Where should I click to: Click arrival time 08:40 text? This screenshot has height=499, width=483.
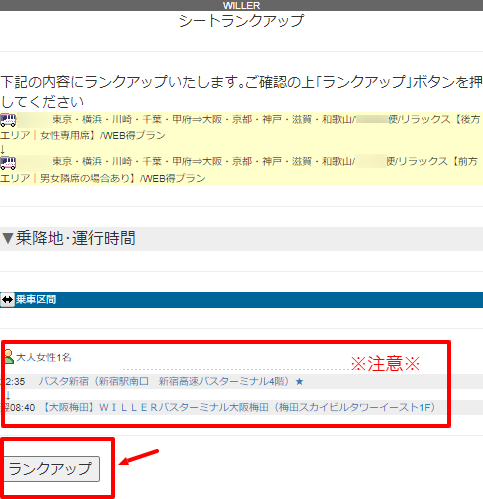pos(22,407)
